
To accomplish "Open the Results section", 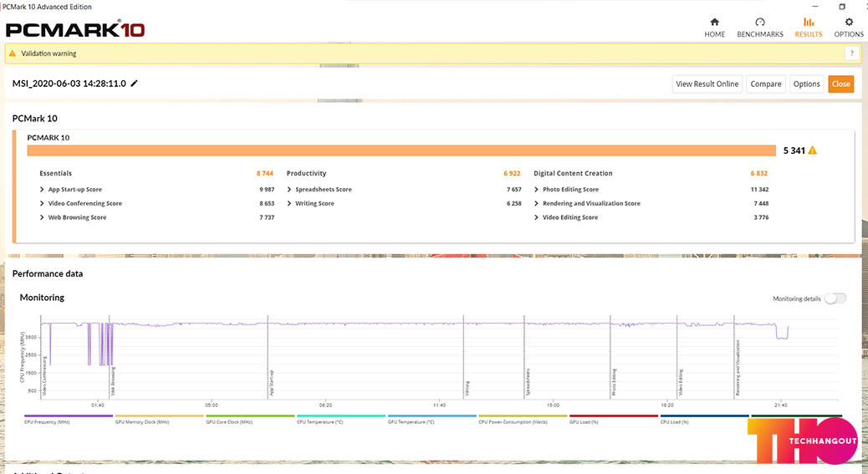I will click(809, 28).
